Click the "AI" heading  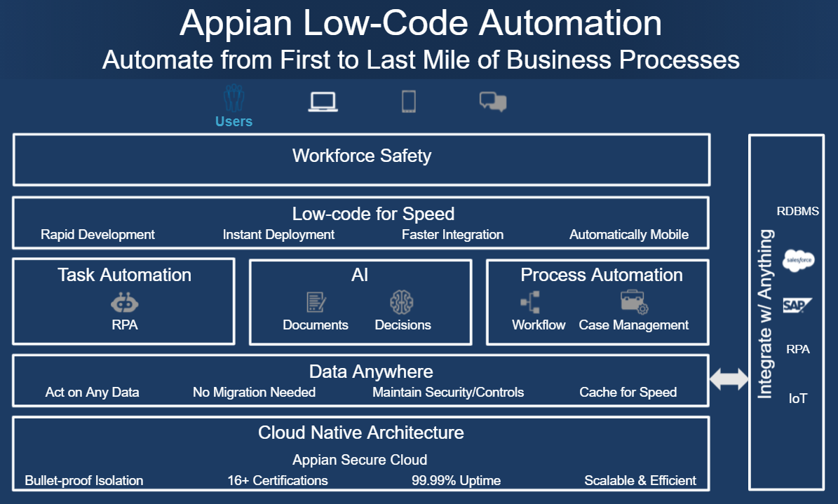pos(360,275)
